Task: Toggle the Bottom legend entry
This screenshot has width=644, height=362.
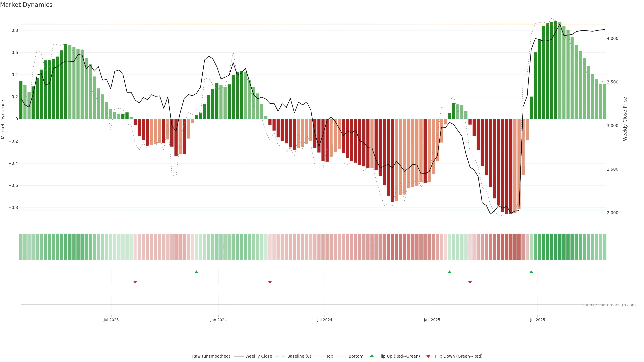Action: (x=356, y=356)
